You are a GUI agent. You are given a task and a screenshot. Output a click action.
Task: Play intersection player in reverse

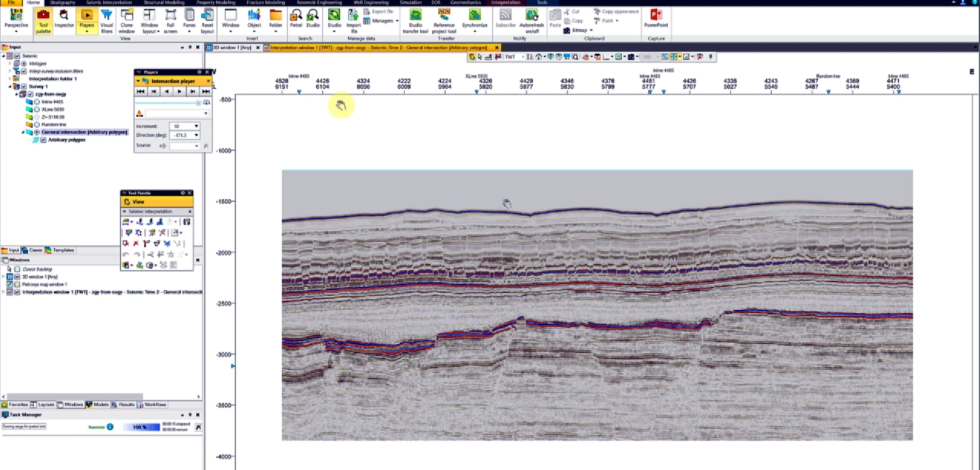pos(167,92)
